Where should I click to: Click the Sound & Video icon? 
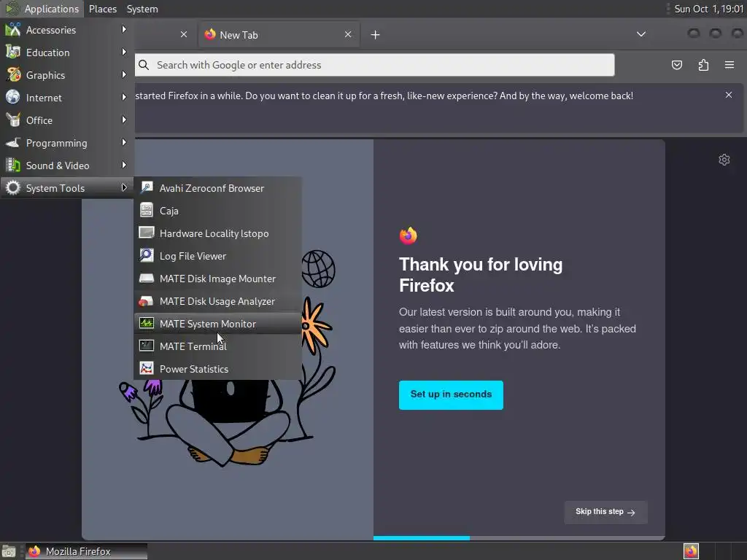coord(13,166)
